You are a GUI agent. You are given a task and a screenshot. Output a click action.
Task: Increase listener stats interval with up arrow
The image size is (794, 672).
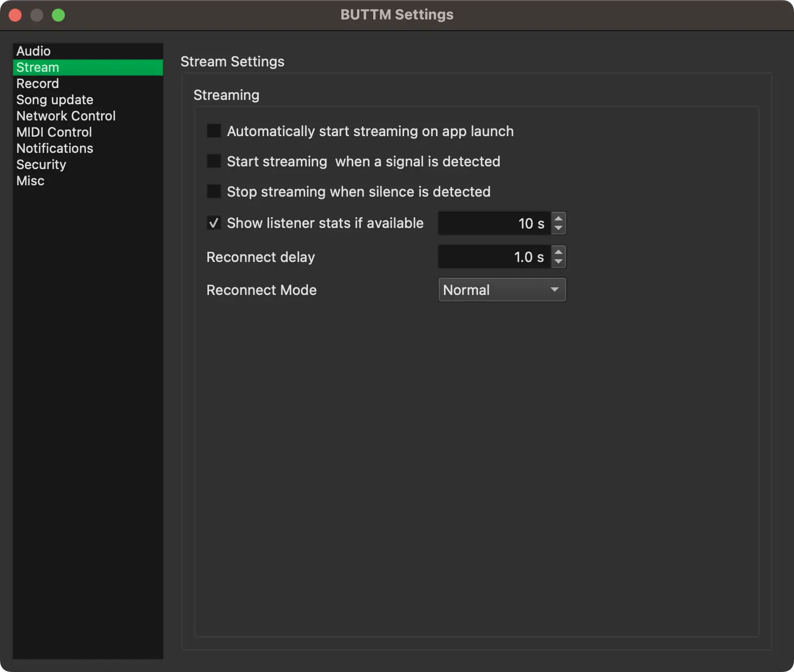coord(559,218)
